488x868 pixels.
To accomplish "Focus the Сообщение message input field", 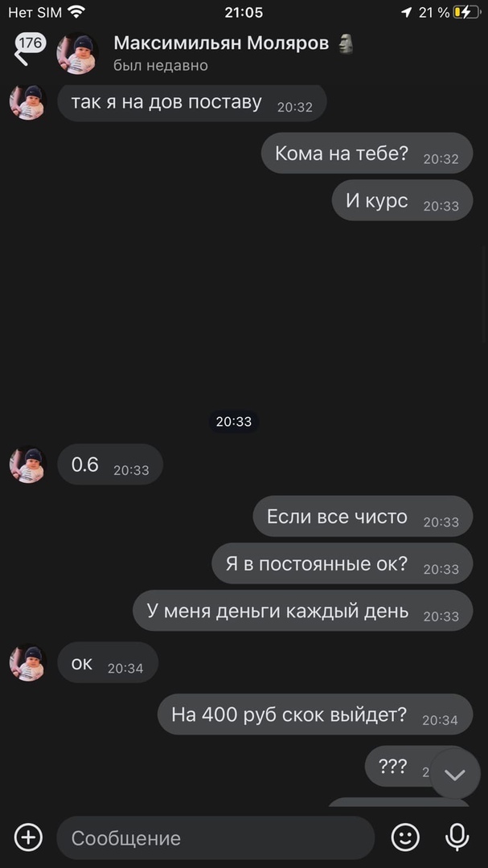I will coord(215,837).
